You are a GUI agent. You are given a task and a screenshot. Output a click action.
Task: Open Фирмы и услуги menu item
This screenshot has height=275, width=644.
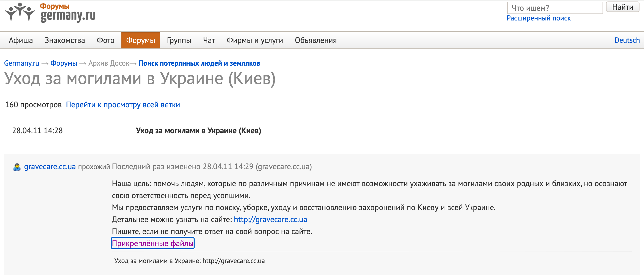point(255,40)
